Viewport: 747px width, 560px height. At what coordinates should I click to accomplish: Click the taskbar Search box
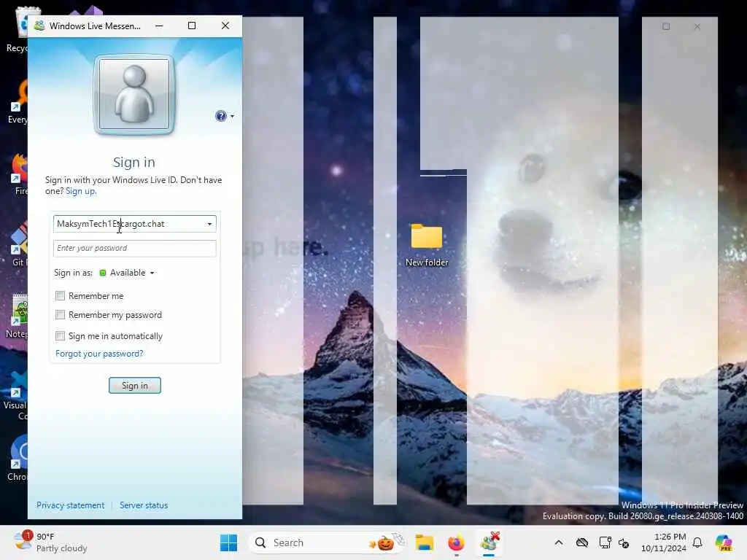pyautogui.click(x=328, y=542)
